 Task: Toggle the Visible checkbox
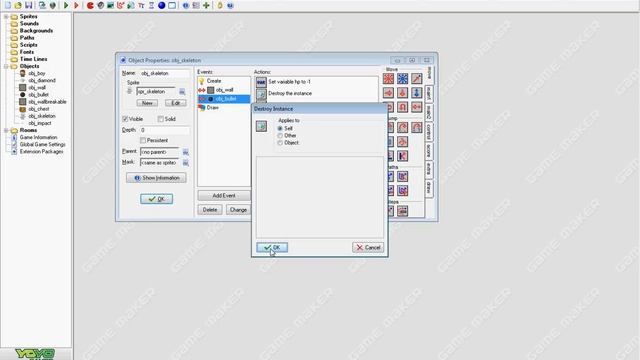[125, 119]
